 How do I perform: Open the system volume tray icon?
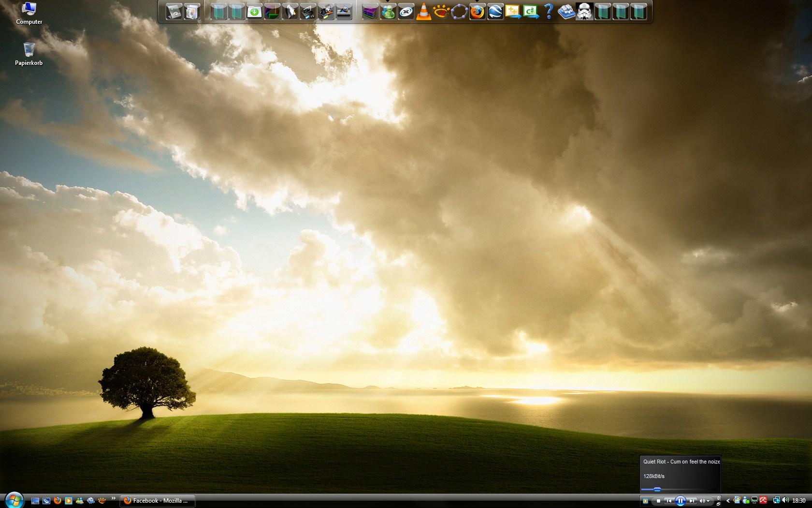coord(785,501)
